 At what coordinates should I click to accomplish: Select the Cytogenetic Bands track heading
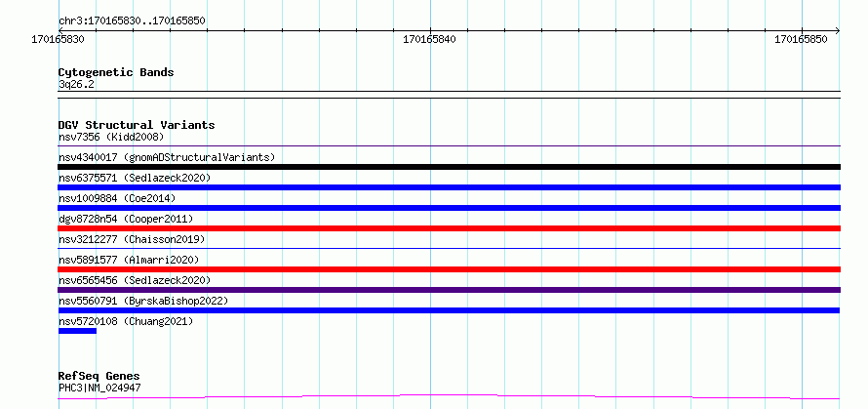(x=116, y=72)
